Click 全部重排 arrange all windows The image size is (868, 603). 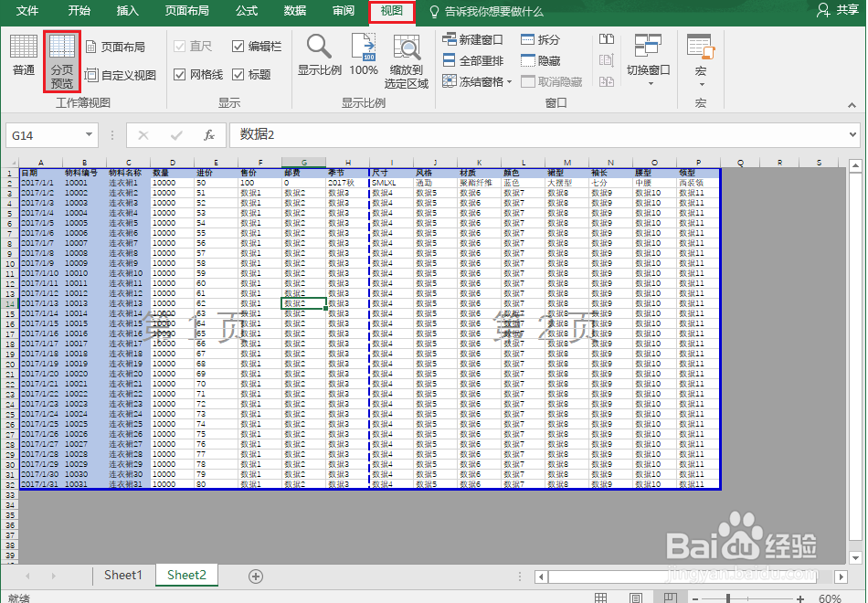pyautogui.click(x=472, y=59)
